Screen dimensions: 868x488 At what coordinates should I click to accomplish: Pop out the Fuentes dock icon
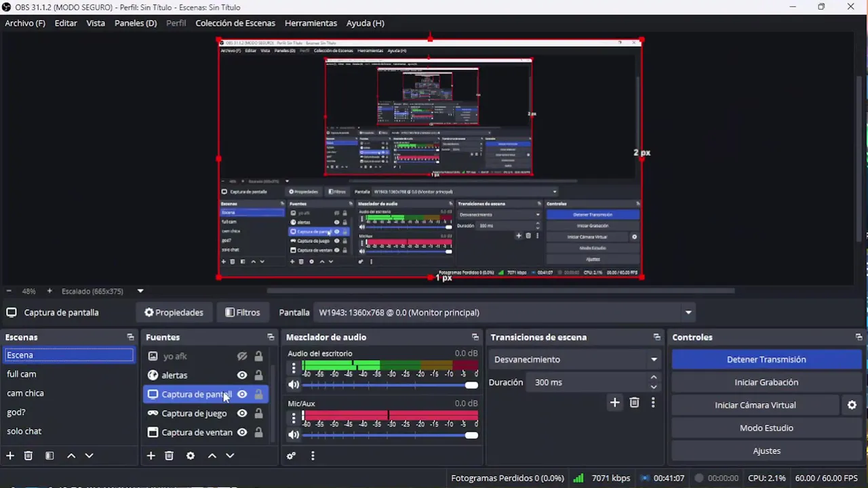coord(271,337)
